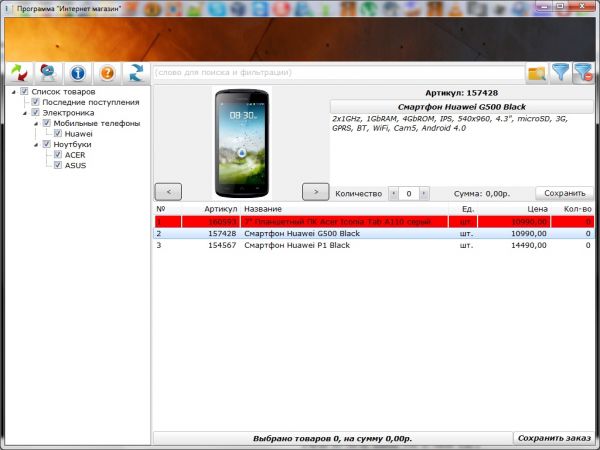Toggle the Последние поступления checkbox

tap(35, 102)
